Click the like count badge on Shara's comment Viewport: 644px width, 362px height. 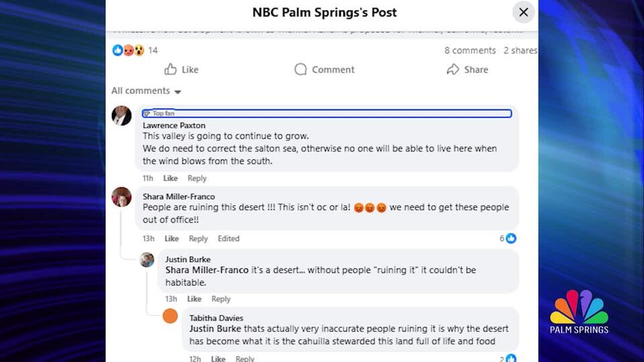[508, 238]
